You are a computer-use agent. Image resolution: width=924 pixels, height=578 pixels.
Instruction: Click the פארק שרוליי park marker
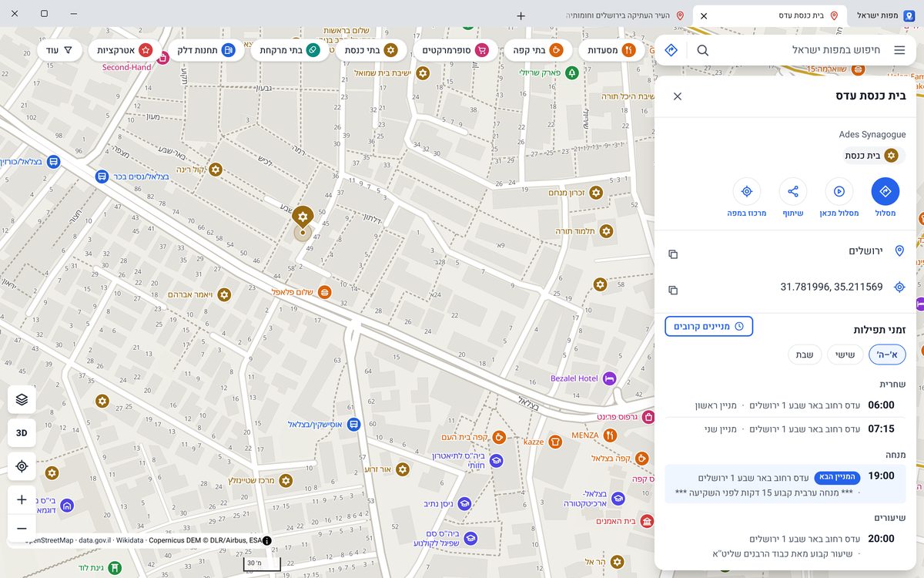[571, 72]
